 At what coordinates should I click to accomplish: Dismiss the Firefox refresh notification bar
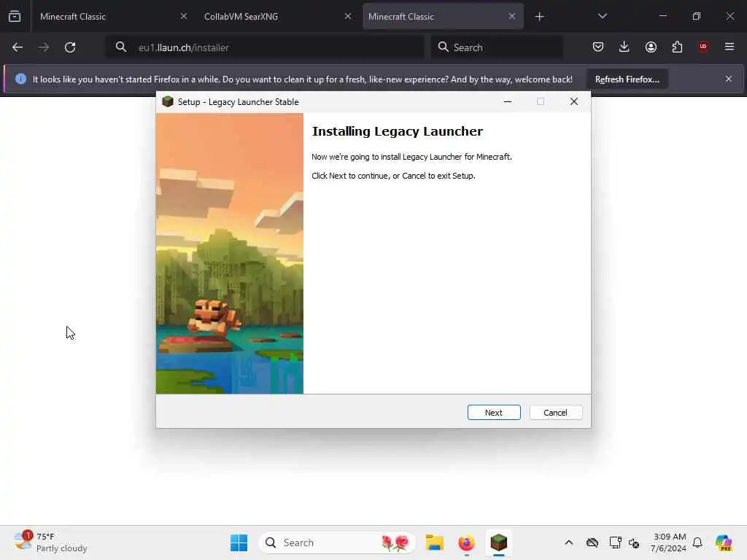click(729, 79)
